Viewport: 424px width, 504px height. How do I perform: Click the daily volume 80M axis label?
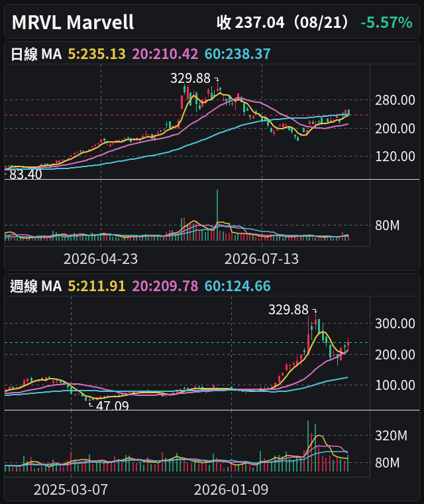(388, 225)
